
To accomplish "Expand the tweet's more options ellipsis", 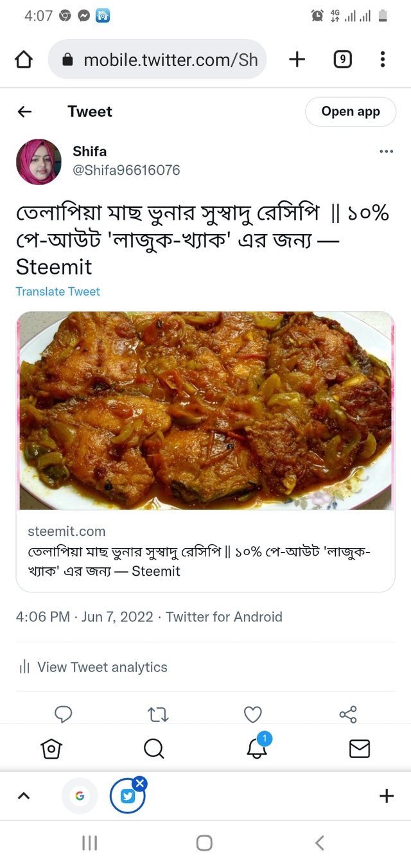I will click(x=386, y=152).
